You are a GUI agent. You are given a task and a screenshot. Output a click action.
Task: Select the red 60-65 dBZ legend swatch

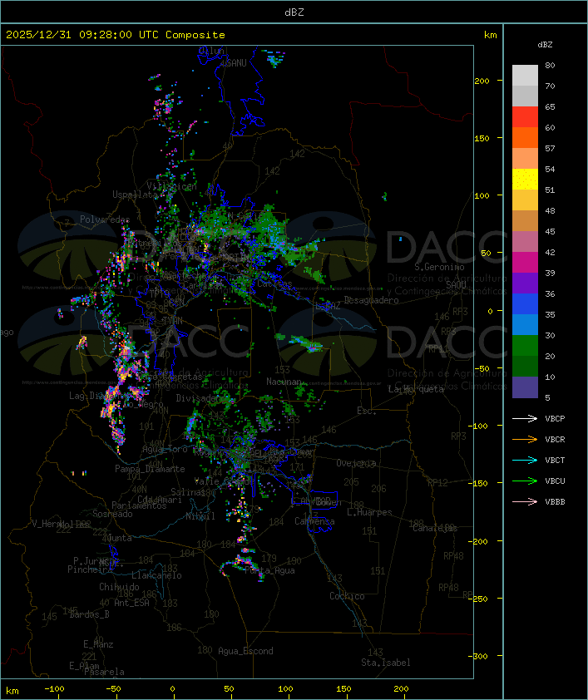point(525,117)
